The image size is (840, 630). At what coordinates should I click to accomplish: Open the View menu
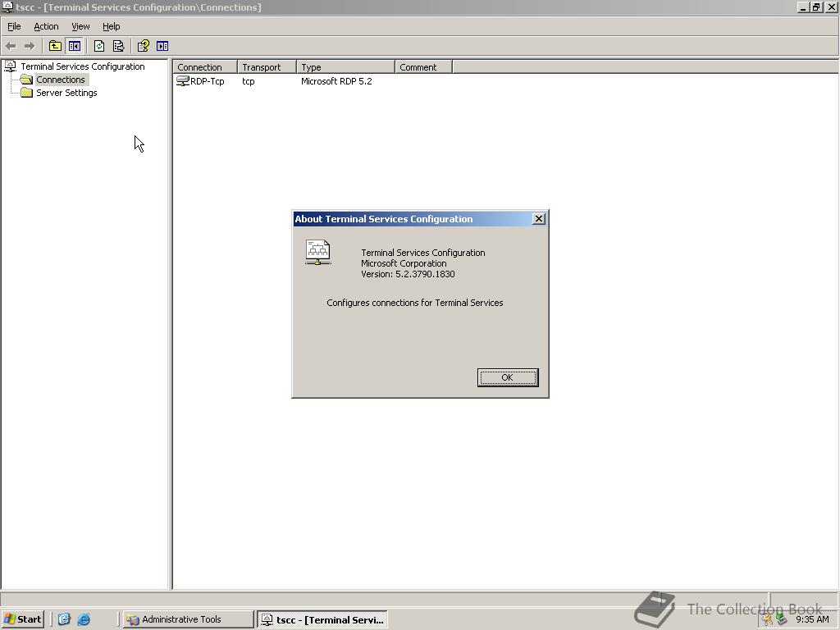pyautogui.click(x=80, y=26)
